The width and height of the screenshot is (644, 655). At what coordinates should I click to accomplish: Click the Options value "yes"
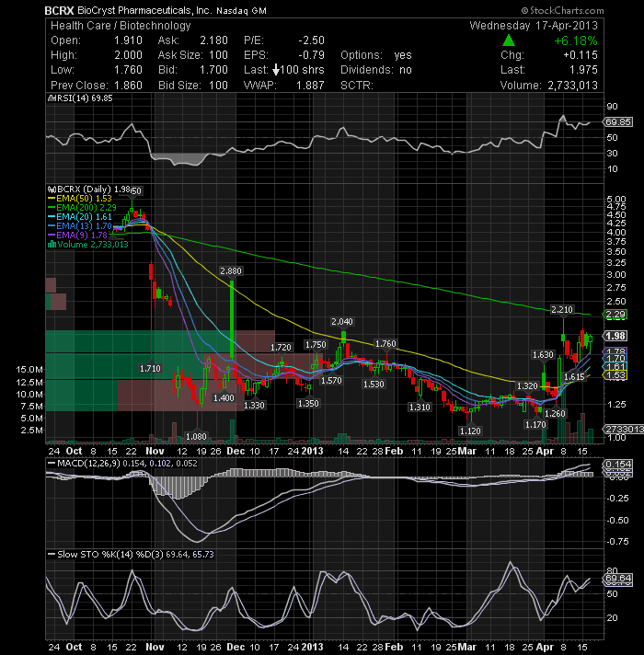click(403, 55)
